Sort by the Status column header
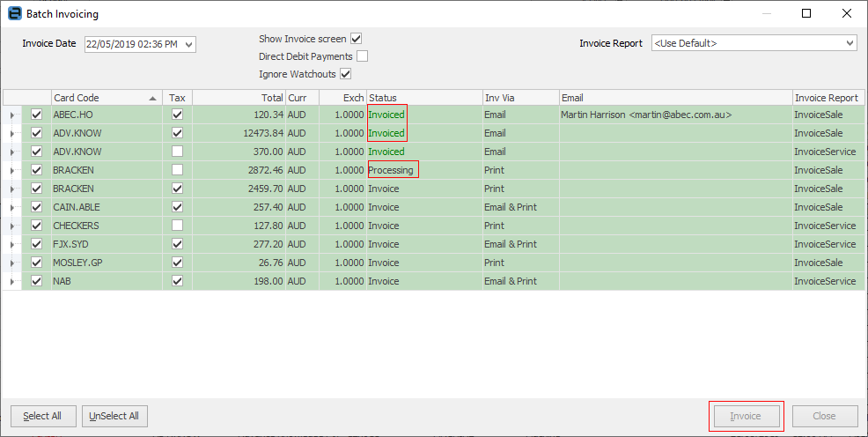868x437 pixels. [423, 98]
